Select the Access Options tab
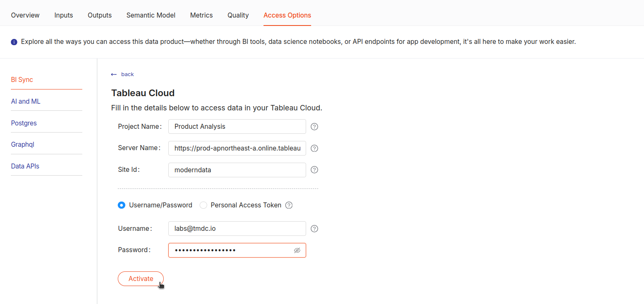 click(x=287, y=15)
